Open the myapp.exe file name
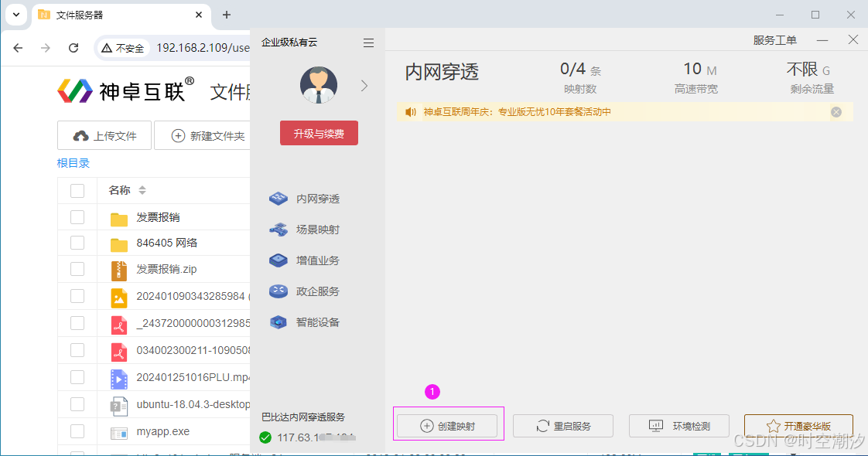The image size is (868, 456). pos(162,431)
